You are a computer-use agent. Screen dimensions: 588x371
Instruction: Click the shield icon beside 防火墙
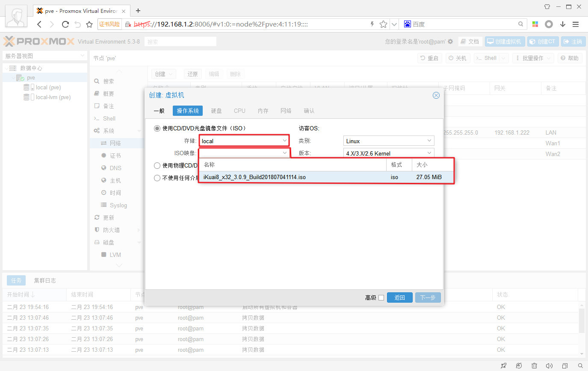tap(97, 230)
